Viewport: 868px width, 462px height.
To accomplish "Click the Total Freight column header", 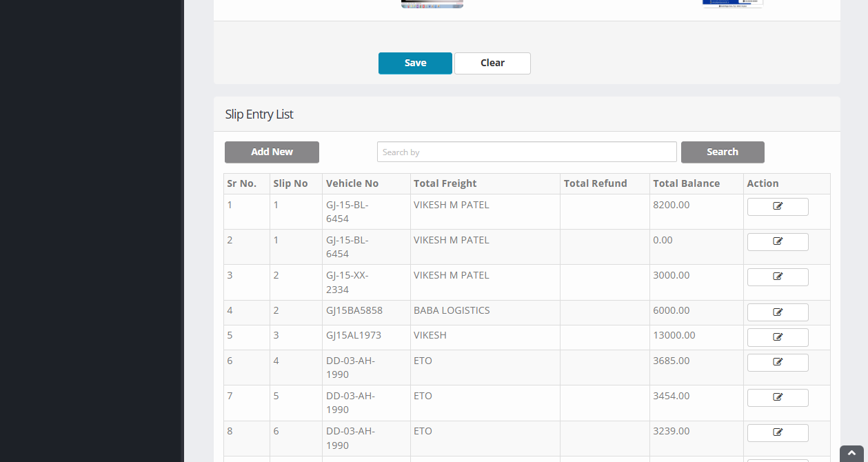I will (x=445, y=183).
